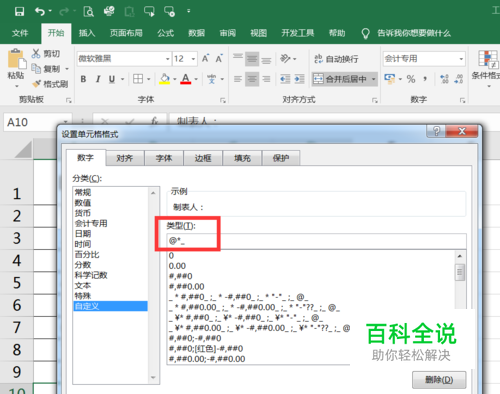Click the Undo arrow icon
This screenshot has height=394, width=500.
(40, 11)
